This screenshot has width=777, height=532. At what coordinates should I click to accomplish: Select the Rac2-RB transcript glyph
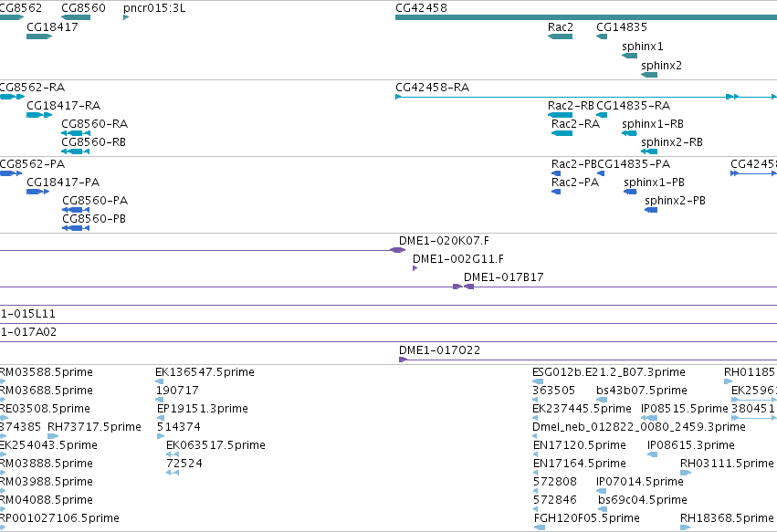(x=560, y=115)
